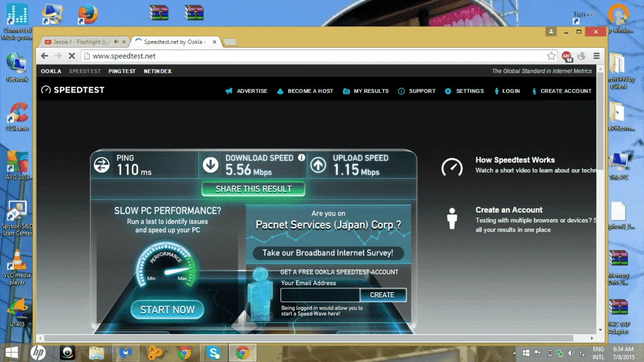The width and height of the screenshot is (644, 362).
Task: Open the Create an Account heading link
Action: point(509,209)
